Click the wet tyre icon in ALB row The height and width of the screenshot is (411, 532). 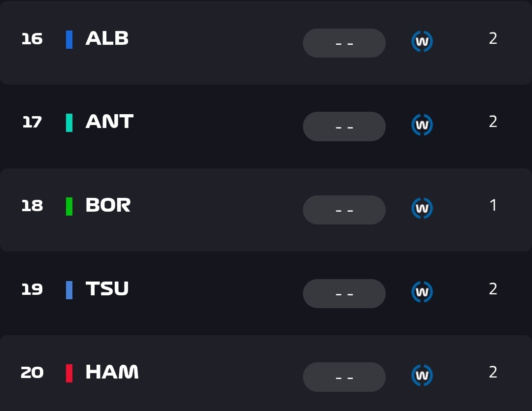[x=422, y=42]
